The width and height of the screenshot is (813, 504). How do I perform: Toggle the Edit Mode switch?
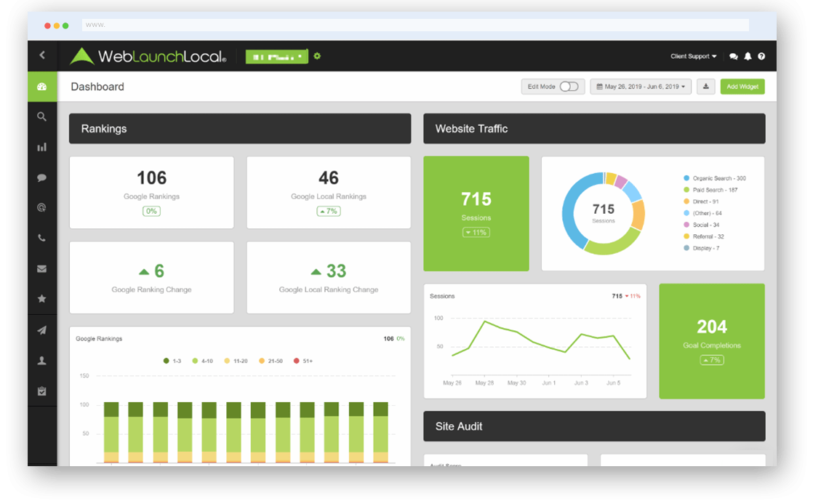pyautogui.click(x=569, y=87)
